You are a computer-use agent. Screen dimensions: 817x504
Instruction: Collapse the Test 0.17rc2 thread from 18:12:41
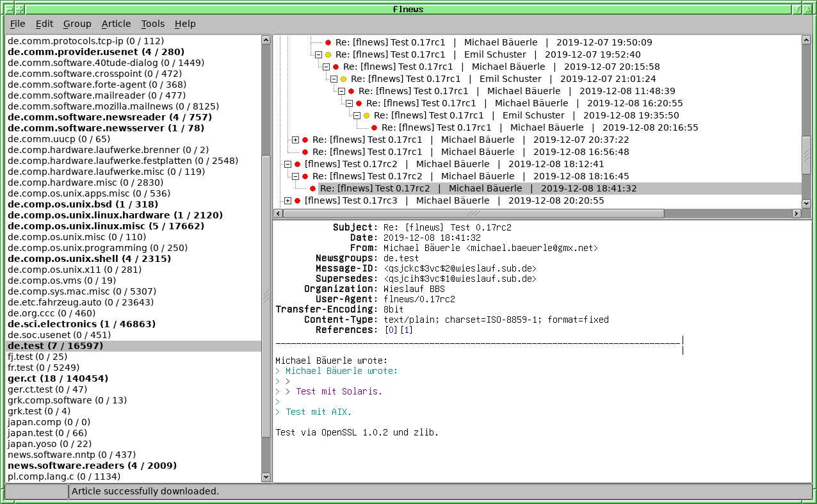click(x=287, y=165)
